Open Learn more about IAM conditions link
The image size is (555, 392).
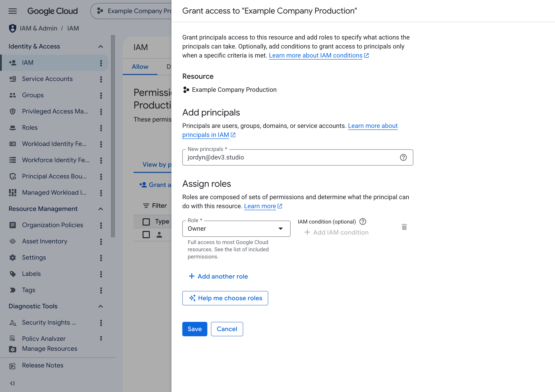(x=319, y=55)
